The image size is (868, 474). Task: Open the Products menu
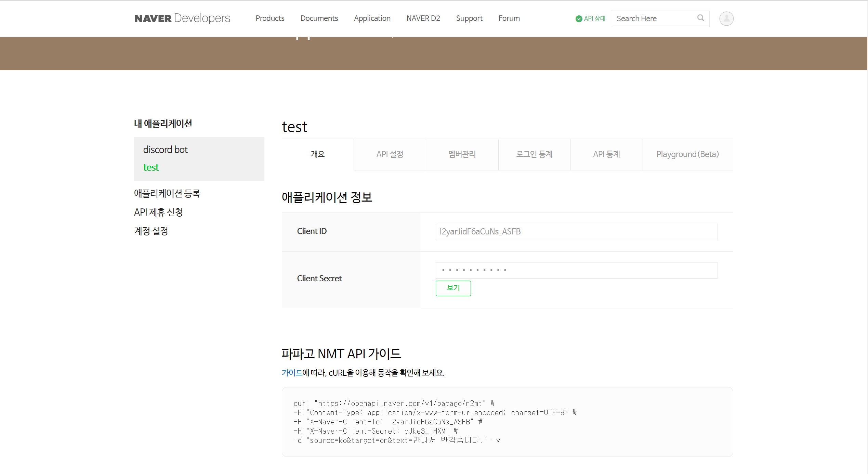270,18
